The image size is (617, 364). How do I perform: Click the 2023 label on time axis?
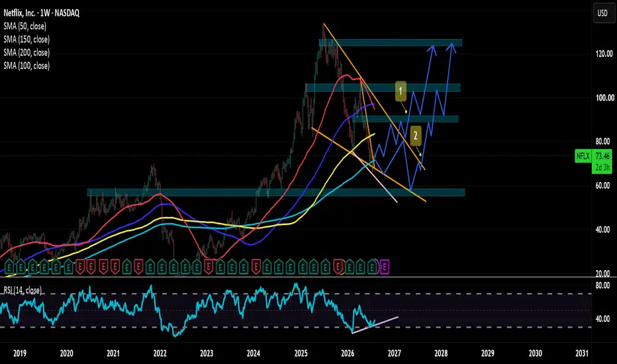tap(207, 353)
